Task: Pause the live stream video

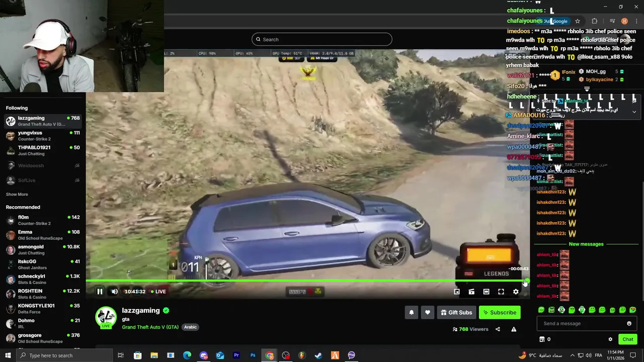Action: click(x=100, y=292)
